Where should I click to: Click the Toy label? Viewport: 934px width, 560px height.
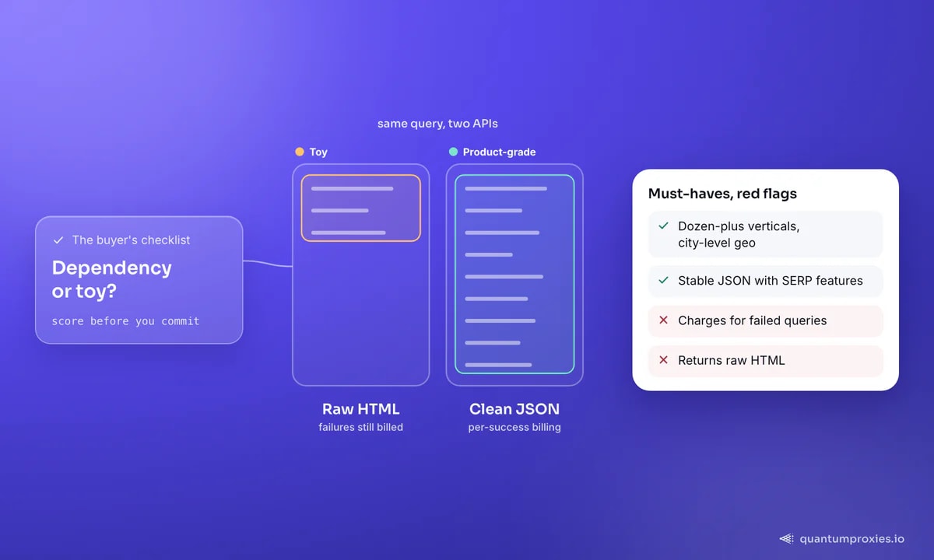coord(318,152)
